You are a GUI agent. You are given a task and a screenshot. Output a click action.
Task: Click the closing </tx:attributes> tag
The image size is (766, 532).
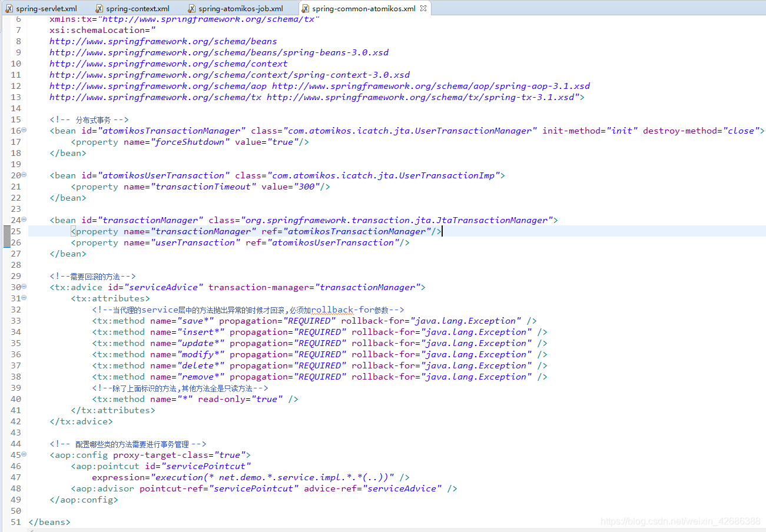coord(113,410)
